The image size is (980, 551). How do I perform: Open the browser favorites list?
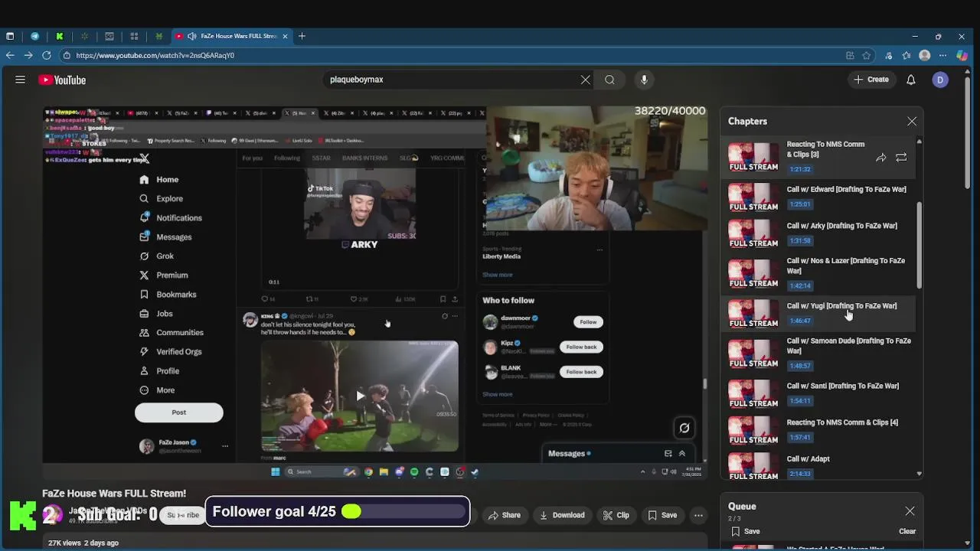pos(906,55)
